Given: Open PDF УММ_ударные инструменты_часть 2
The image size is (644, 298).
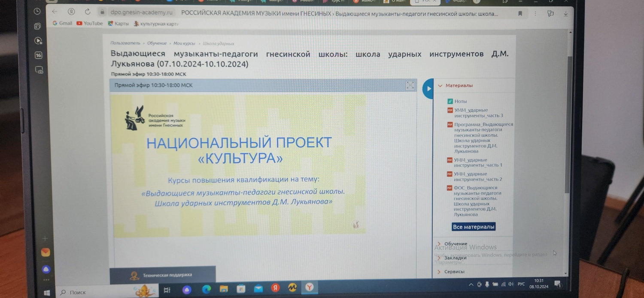Looking at the screenshot, I should pos(475,176).
